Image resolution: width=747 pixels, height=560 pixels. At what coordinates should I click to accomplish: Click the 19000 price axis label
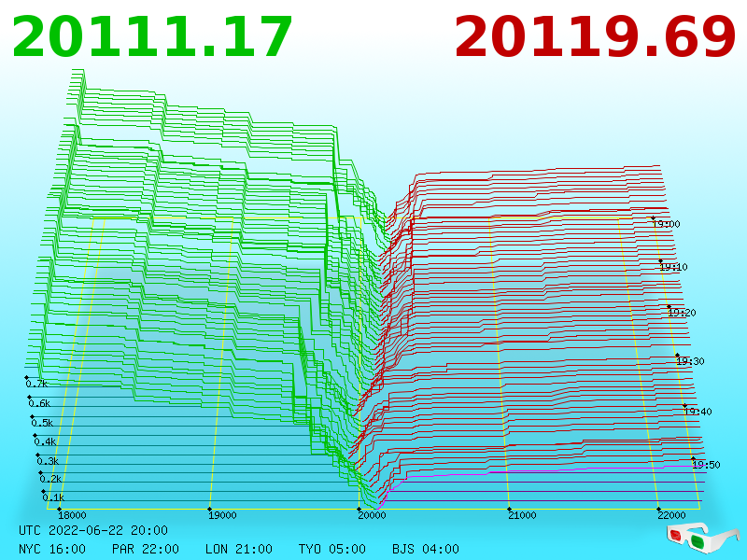tap(222, 515)
